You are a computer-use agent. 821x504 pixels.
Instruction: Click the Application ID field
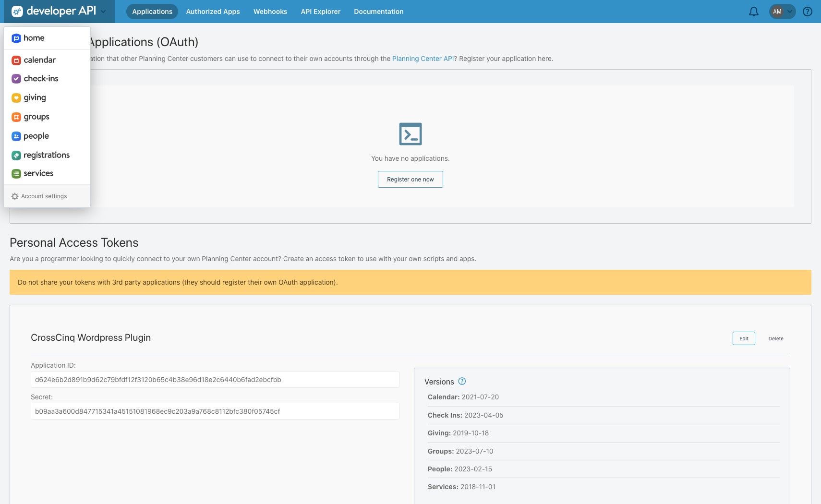[215, 380]
